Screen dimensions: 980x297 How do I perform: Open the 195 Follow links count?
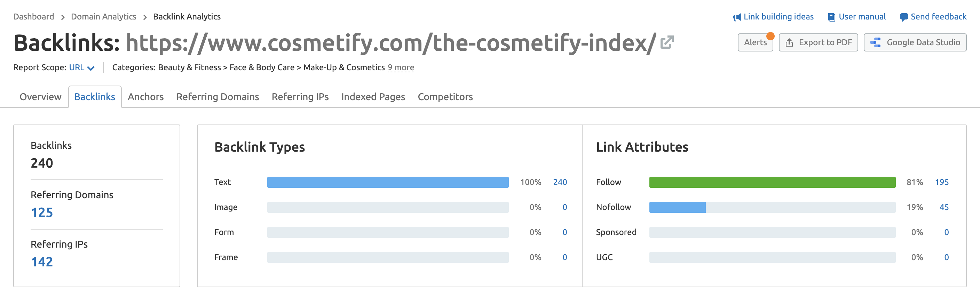click(x=942, y=182)
